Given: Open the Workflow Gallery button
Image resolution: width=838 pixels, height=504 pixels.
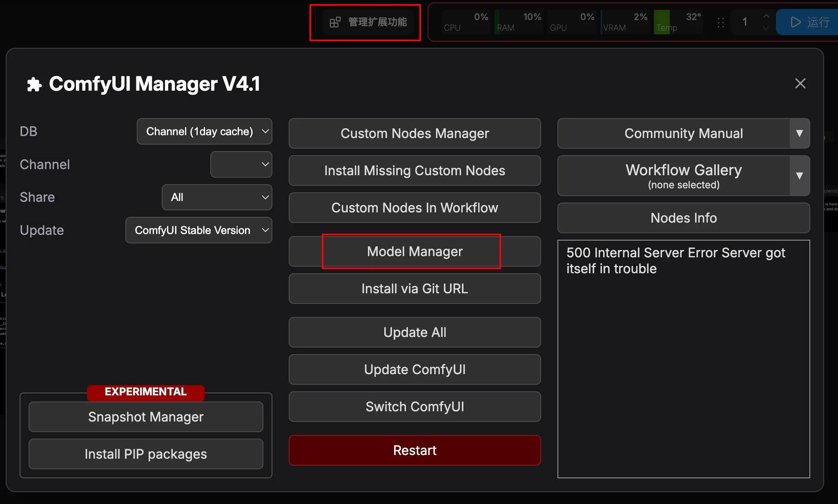Looking at the screenshot, I should point(674,176).
